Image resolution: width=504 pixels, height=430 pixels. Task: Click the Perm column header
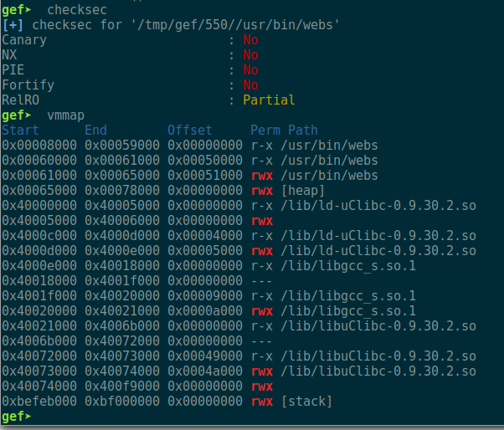(265, 130)
